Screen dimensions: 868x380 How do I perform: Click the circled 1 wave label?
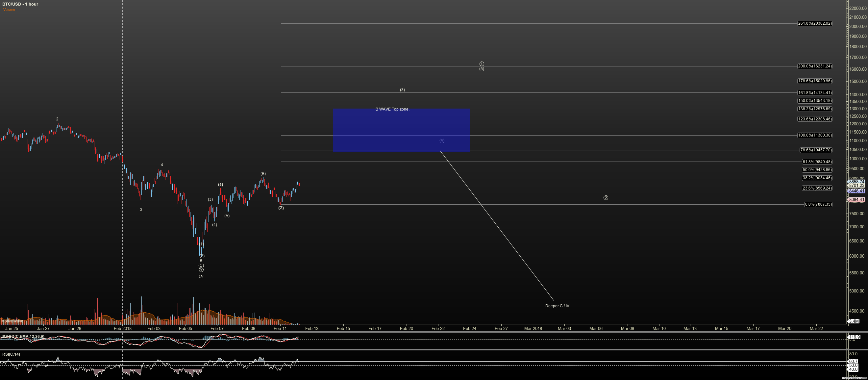[x=482, y=64]
